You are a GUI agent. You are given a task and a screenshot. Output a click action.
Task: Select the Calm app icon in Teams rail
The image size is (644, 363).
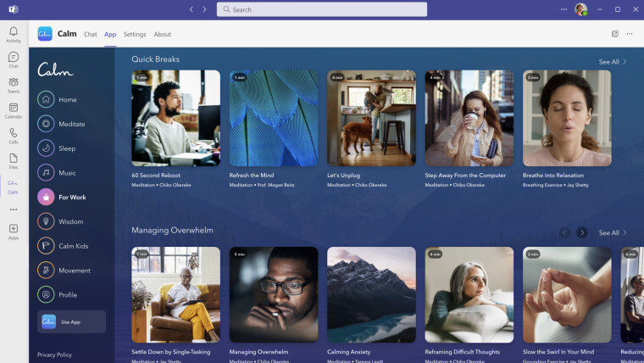coord(13,183)
